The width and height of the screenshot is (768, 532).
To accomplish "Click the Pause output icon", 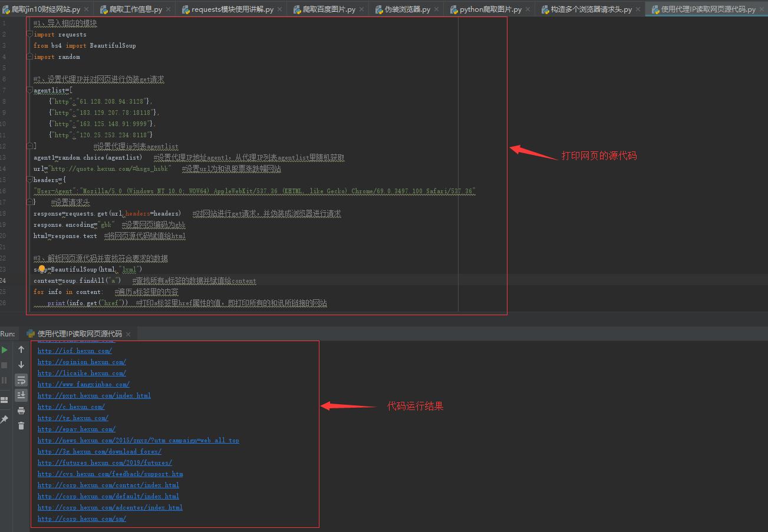I will tap(5, 381).
